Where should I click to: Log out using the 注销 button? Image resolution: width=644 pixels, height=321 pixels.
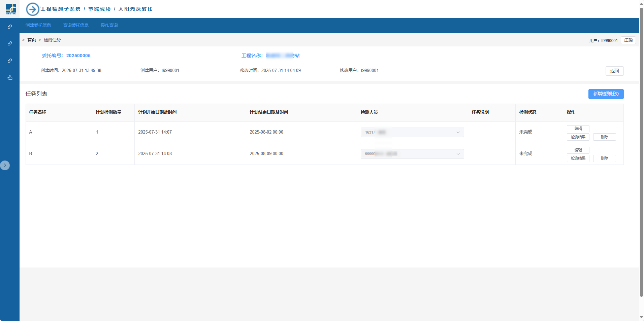(628, 40)
